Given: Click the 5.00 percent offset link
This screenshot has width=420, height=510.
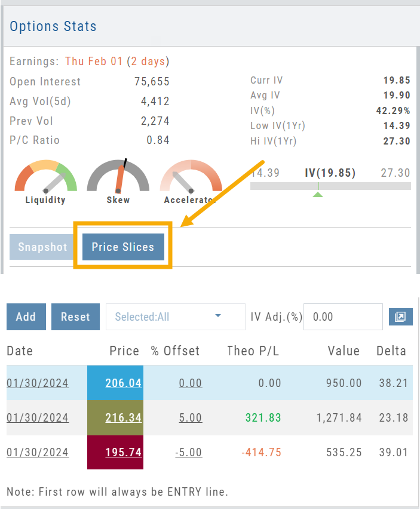Looking at the screenshot, I should (x=190, y=417).
